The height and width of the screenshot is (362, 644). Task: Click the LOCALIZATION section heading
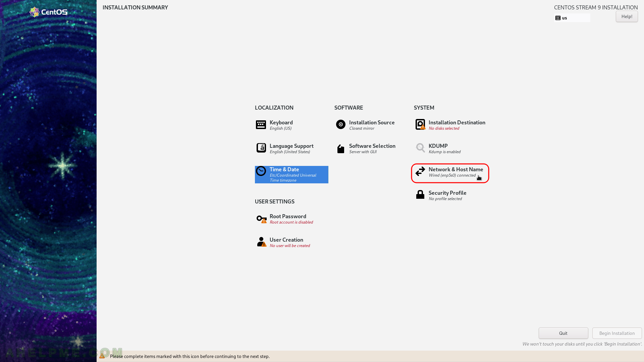pyautogui.click(x=274, y=108)
